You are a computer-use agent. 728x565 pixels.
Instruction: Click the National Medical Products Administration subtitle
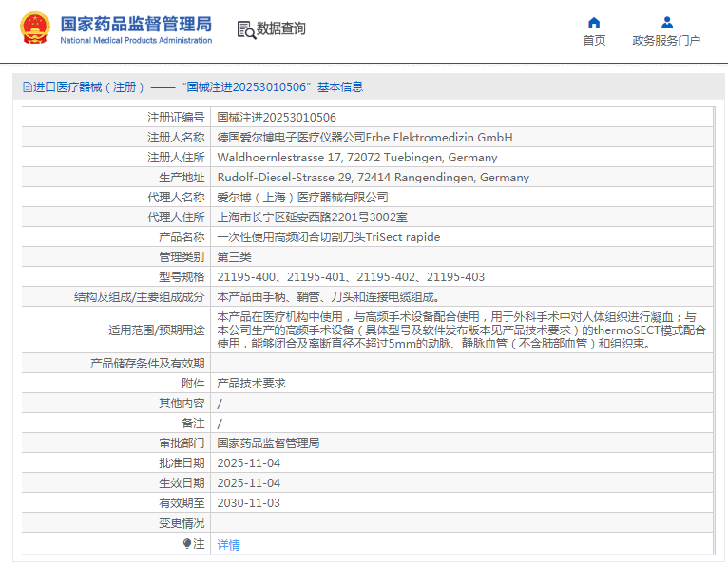click(x=136, y=41)
